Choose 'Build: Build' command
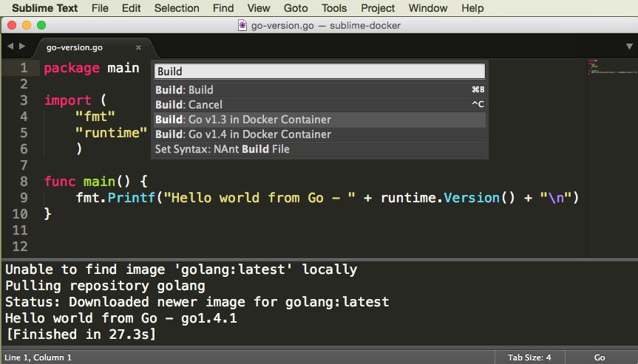This screenshot has height=364, width=638. pyautogui.click(x=320, y=90)
